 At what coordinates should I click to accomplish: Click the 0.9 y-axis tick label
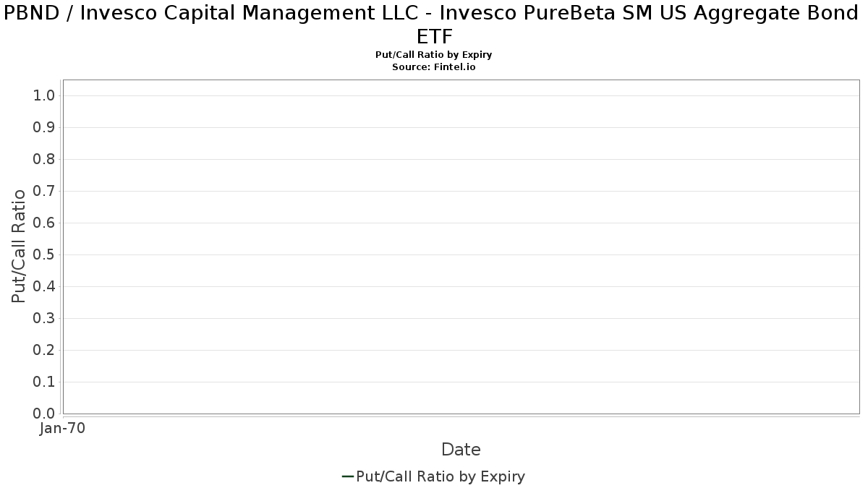[x=44, y=128]
